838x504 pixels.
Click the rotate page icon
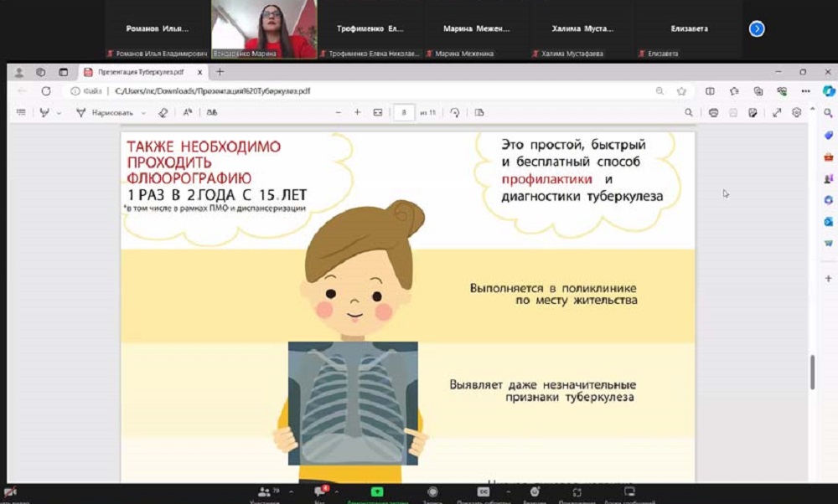coord(455,112)
